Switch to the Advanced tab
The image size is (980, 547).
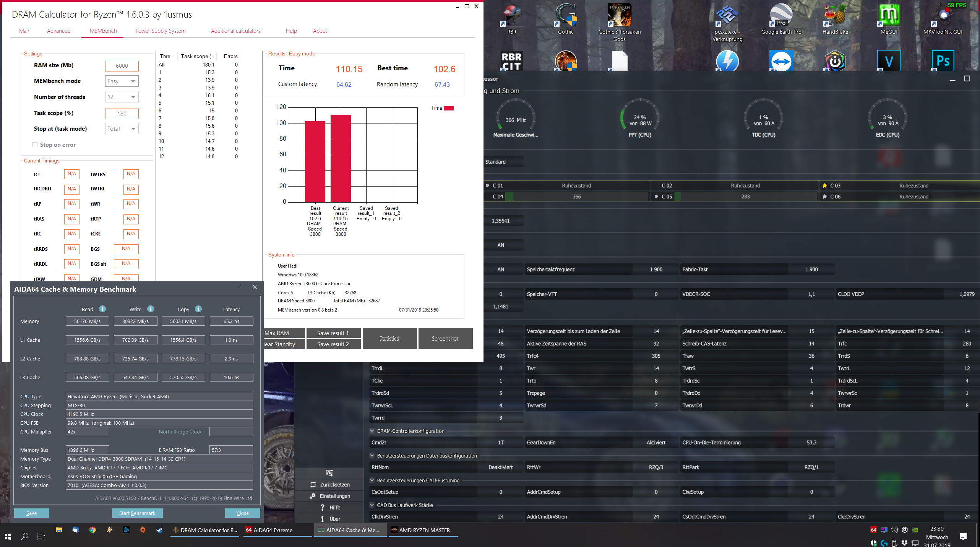point(58,31)
